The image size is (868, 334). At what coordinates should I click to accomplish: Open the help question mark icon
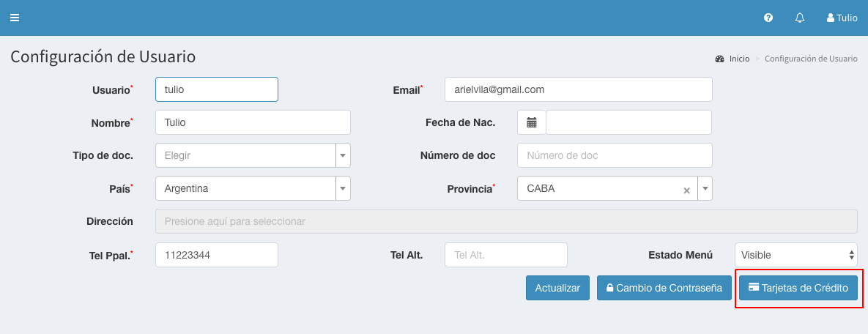tap(768, 18)
